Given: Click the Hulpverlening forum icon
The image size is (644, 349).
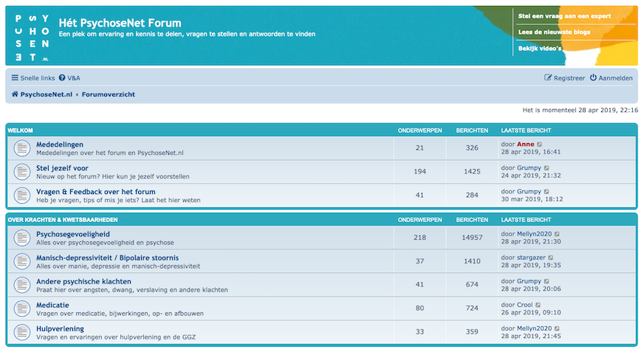Looking at the screenshot, I should [22, 332].
